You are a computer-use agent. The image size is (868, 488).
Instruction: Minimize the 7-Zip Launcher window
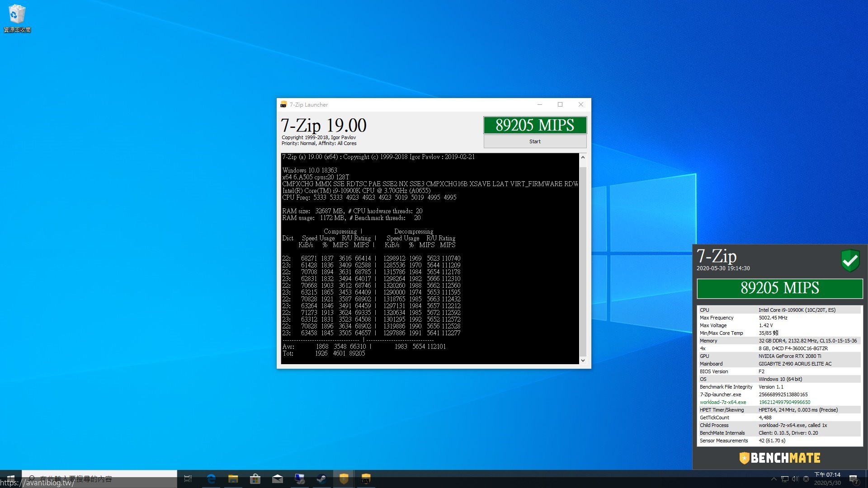tap(539, 105)
